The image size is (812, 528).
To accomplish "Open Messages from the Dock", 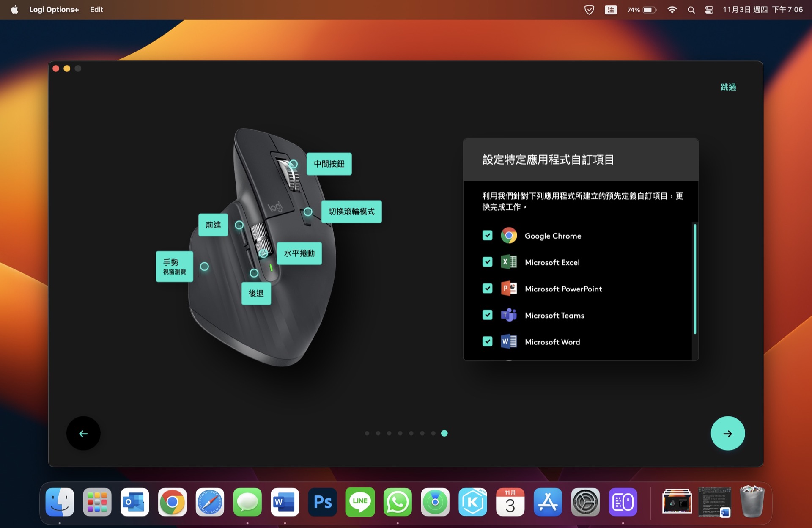I will (247, 502).
